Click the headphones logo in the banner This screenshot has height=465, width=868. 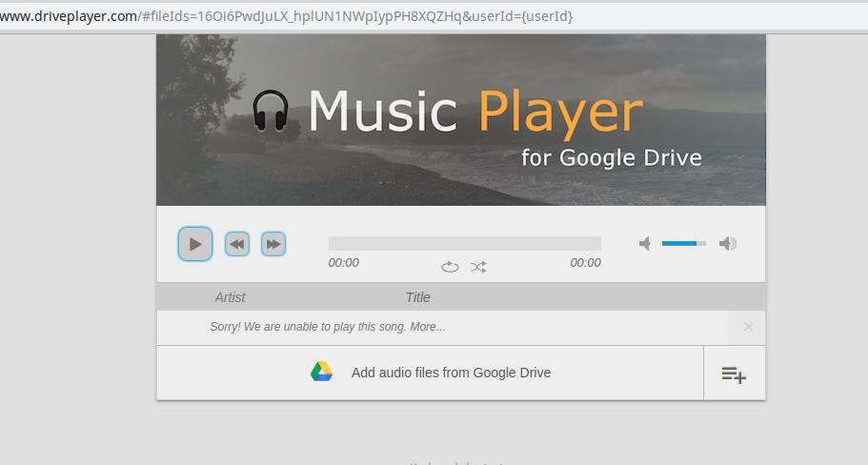click(x=271, y=111)
